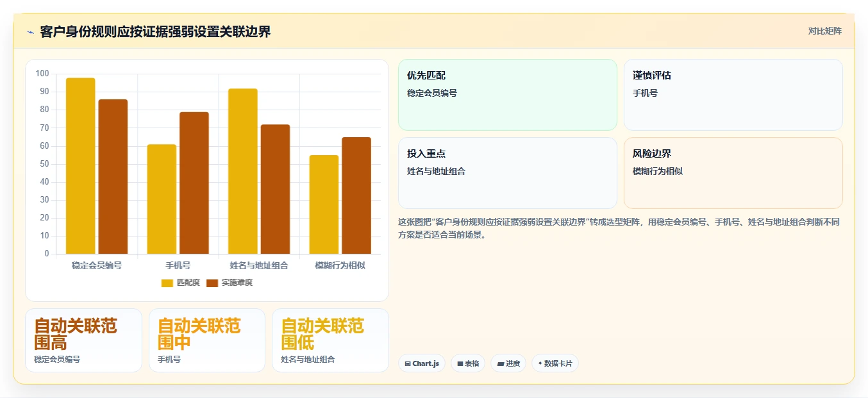The image size is (868, 398).
Task: Toggle the 匹配度 legend yellow swatch
Action: (167, 283)
